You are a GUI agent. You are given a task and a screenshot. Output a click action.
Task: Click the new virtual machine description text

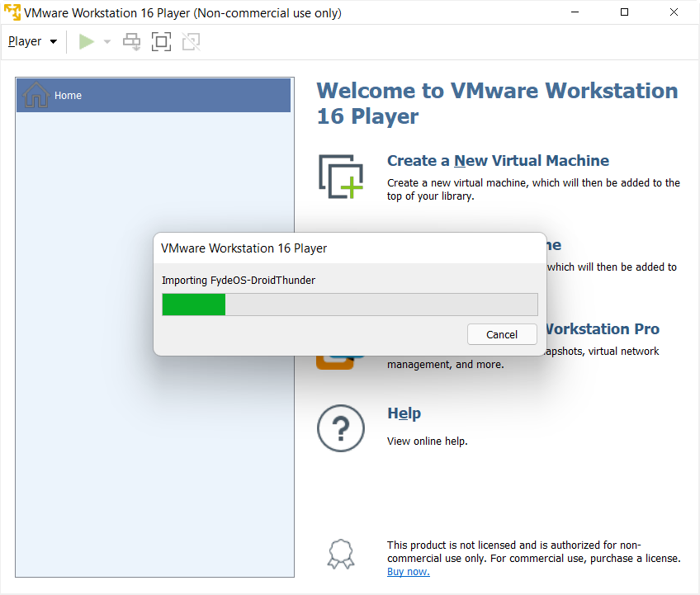(533, 190)
